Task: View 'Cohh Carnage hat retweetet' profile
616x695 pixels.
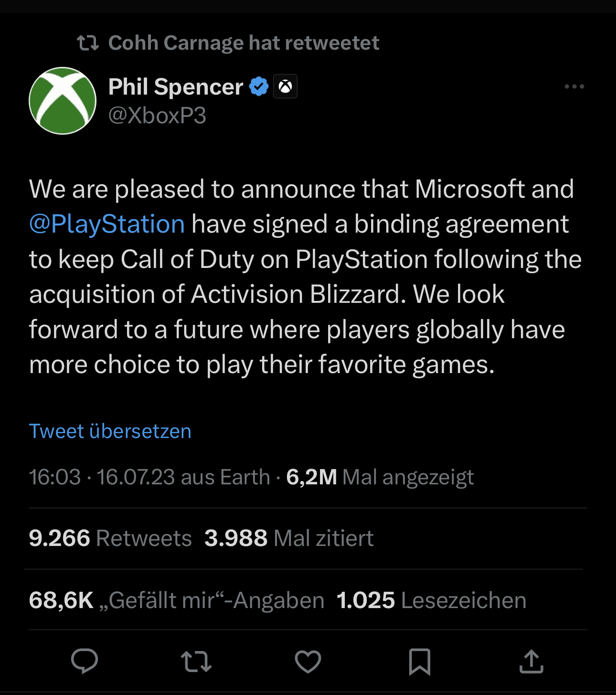Action: point(244,43)
